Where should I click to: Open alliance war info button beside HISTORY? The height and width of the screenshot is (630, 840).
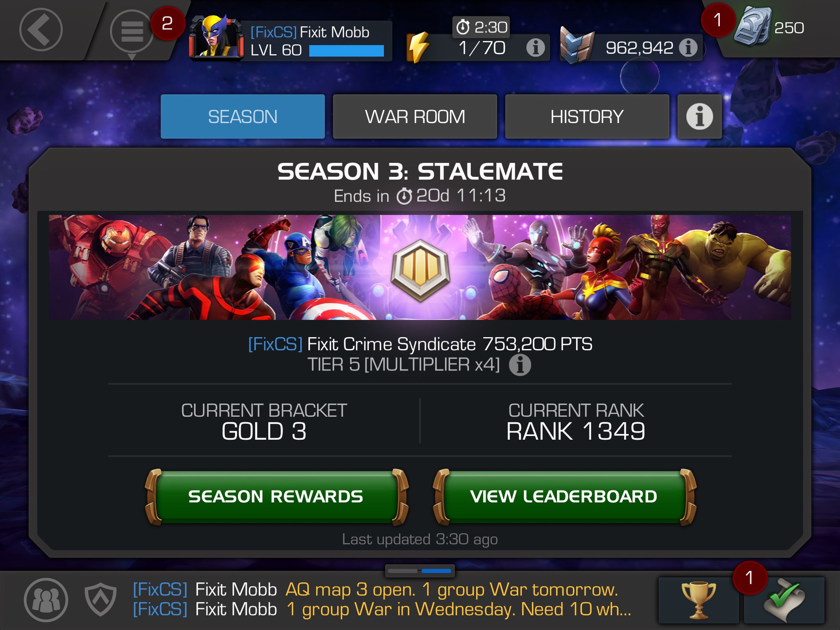[x=700, y=116]
